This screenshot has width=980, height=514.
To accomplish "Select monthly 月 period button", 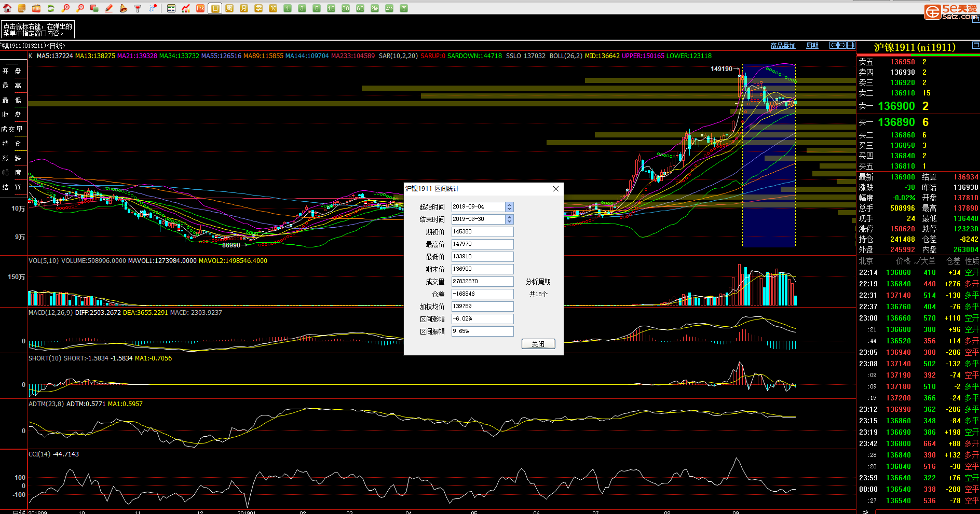I will pos(244,8).
